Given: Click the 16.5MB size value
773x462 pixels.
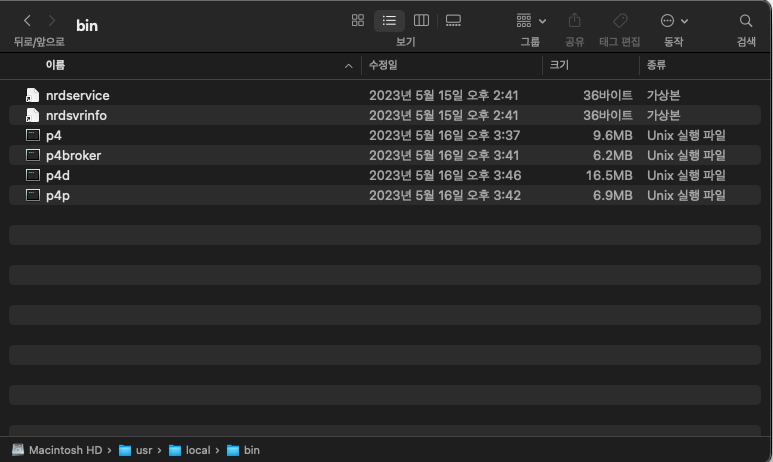Looking at the screenshot, I should tap(609, 176).
